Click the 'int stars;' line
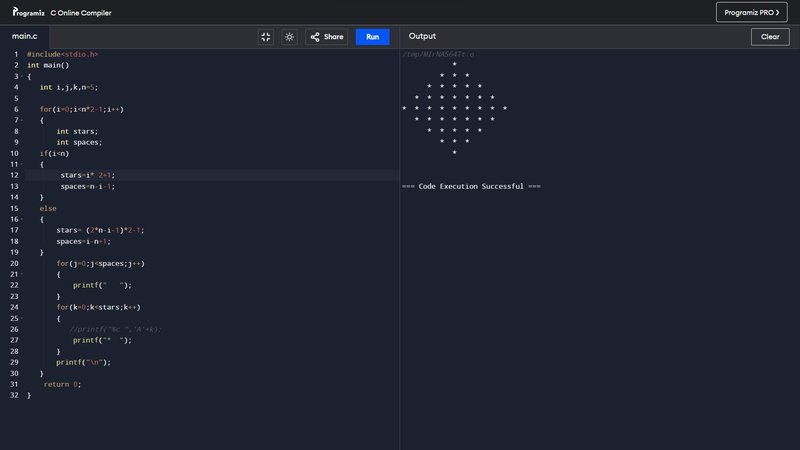Screen dimensions: 800x450 pos(77,131)
